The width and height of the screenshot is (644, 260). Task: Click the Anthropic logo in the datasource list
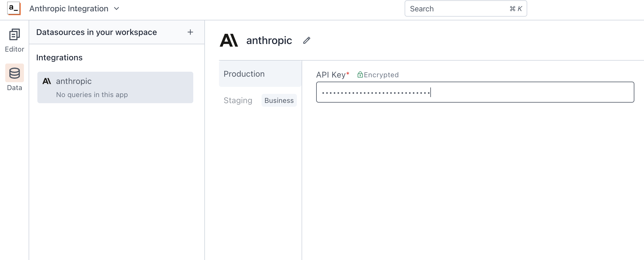coord(47,81)
